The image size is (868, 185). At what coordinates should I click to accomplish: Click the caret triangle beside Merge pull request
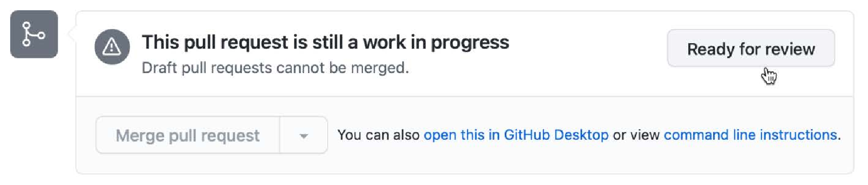pyautogui.click(x=304, y=136)
